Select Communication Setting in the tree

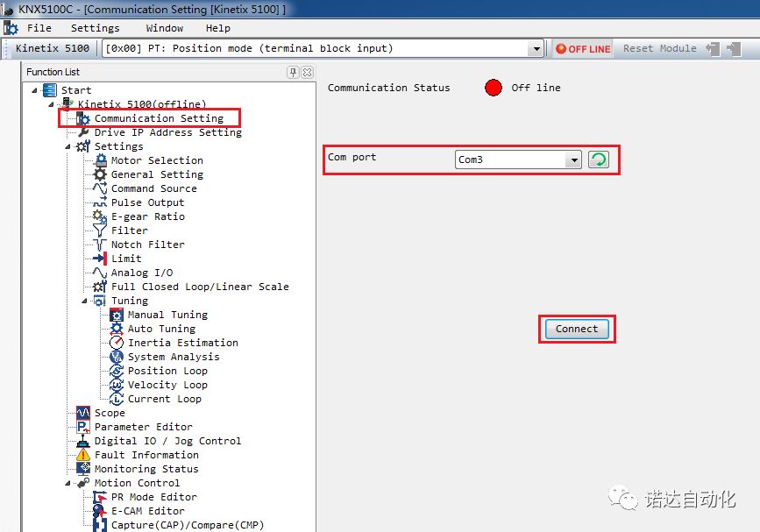tap(159, 118)
